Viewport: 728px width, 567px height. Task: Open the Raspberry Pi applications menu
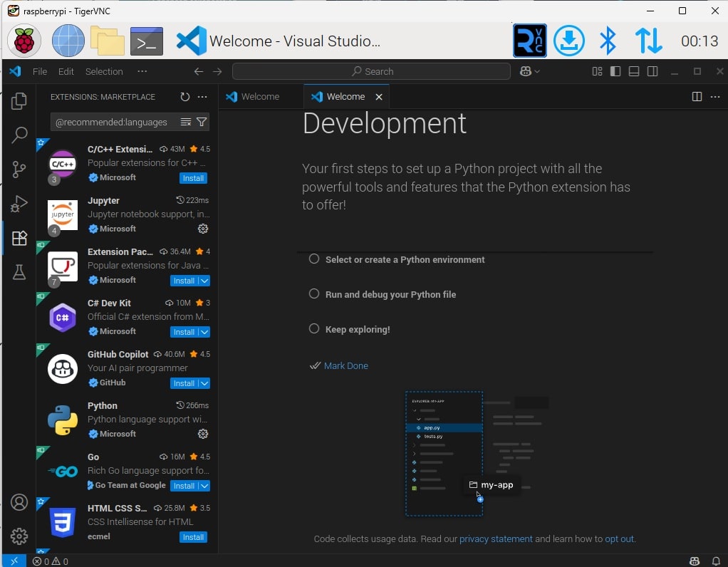24,41
